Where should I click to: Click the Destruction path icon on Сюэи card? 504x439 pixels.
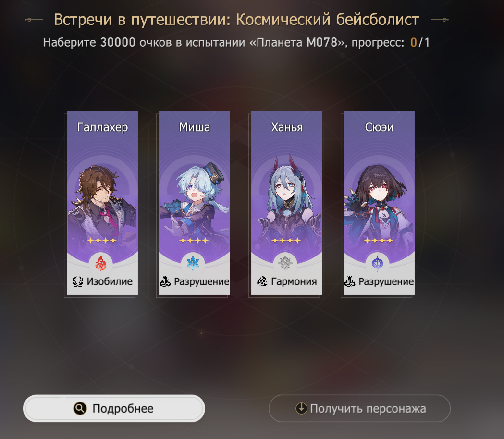tap(350, 281)
